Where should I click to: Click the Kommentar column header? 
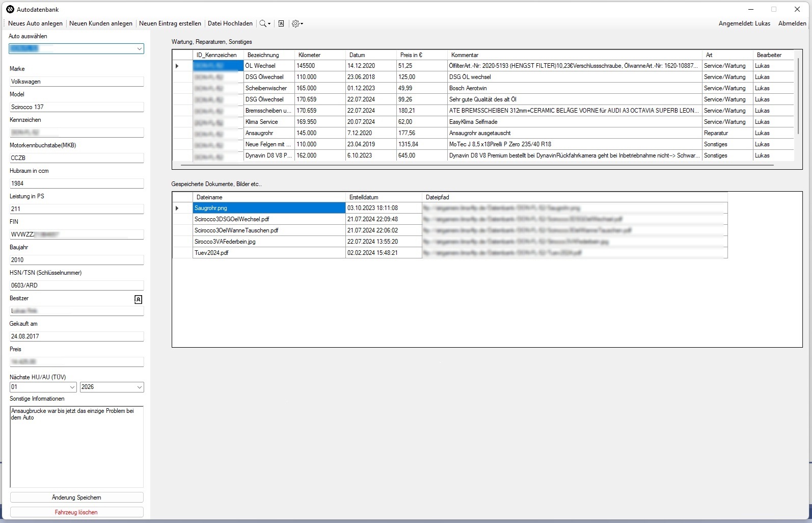click(575, 55)
